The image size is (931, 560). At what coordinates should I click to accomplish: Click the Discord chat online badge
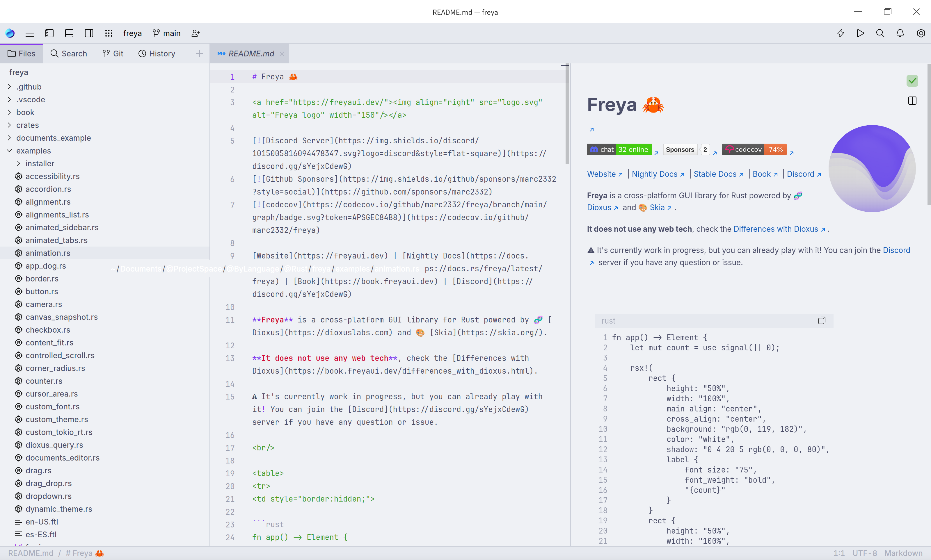(x=619, y=150)
